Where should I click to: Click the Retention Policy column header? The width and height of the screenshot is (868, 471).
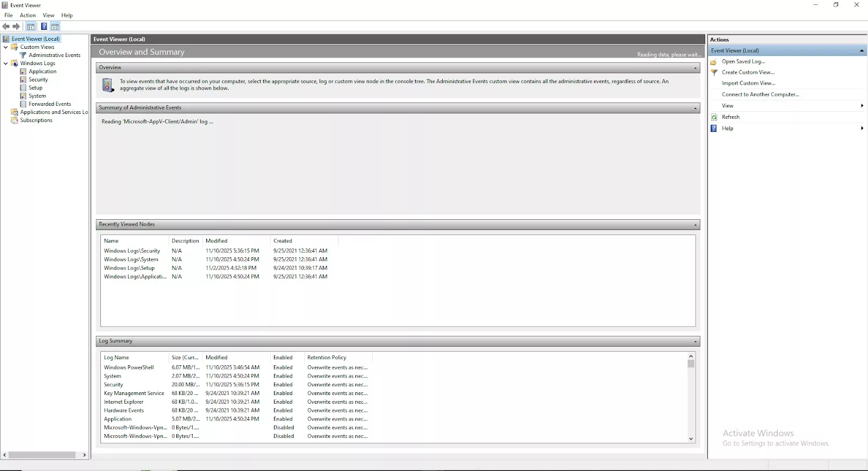(x=327, y=358)
